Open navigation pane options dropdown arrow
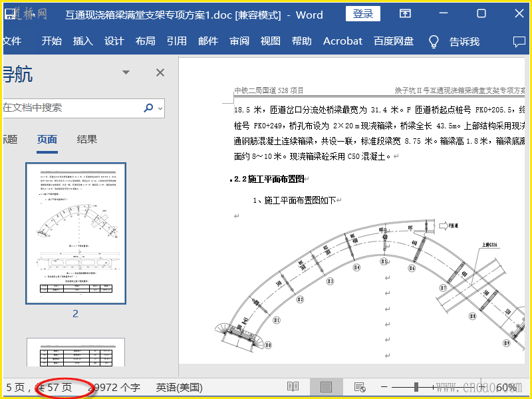Screen dimensions: 532x399 tap(126, 72)
